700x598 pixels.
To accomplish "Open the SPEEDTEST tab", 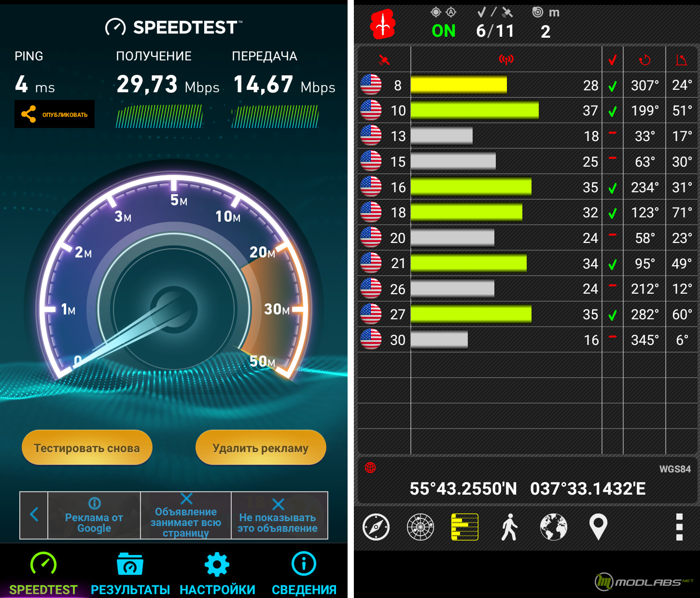I will [x=43, y=573].
